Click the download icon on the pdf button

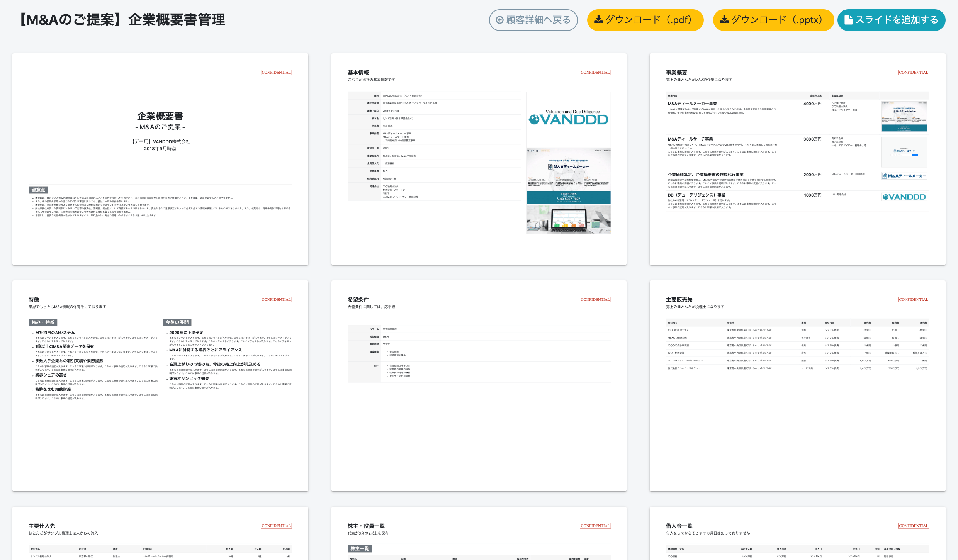point(598,20)
